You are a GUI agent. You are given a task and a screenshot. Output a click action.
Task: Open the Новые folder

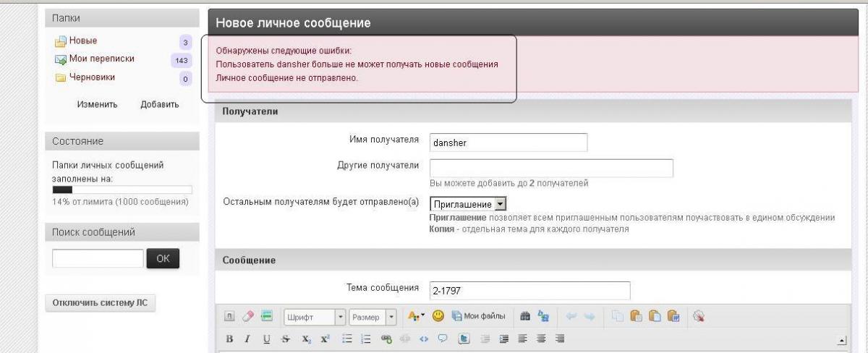(82, 41)
